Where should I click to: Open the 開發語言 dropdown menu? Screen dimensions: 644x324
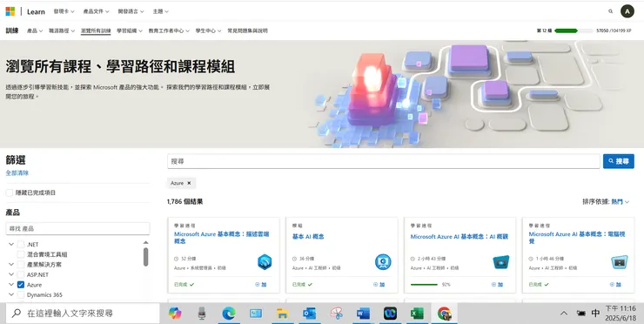tap(131, 11)
